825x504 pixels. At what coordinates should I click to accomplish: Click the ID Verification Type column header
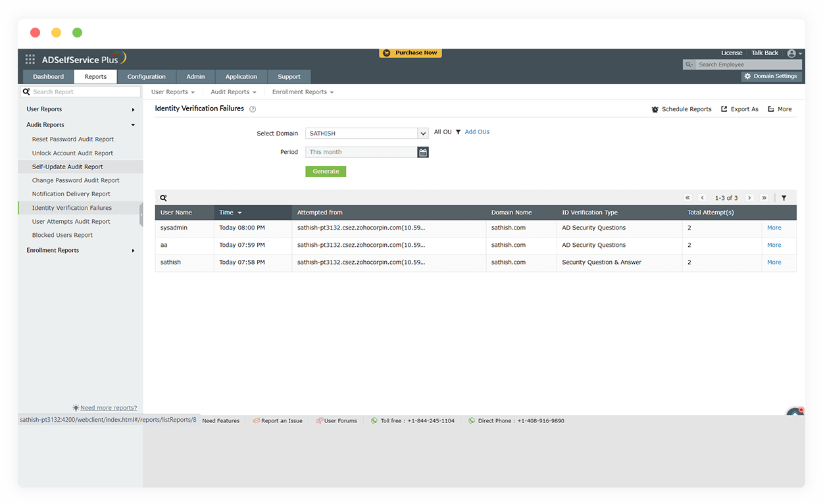click(x=619, y=213)
